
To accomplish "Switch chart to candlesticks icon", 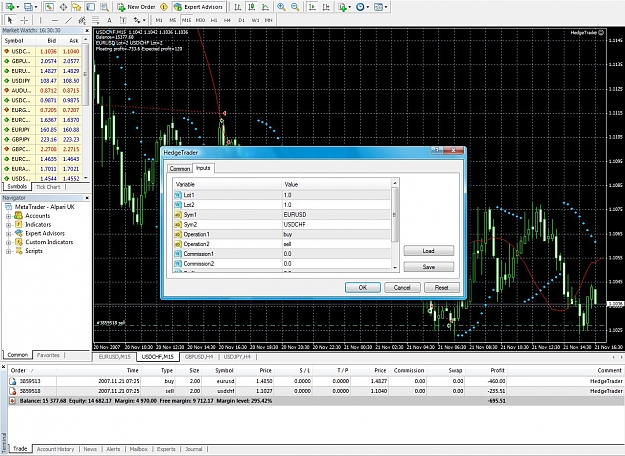I will click(x=252, y=7).
